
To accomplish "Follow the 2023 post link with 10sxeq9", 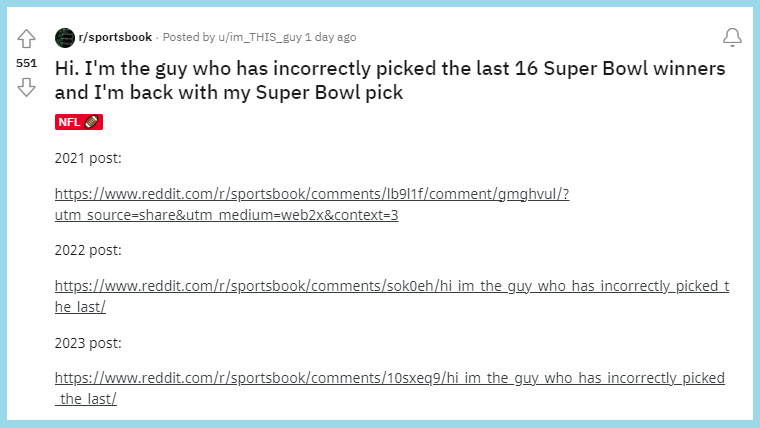I will (389, 378).
